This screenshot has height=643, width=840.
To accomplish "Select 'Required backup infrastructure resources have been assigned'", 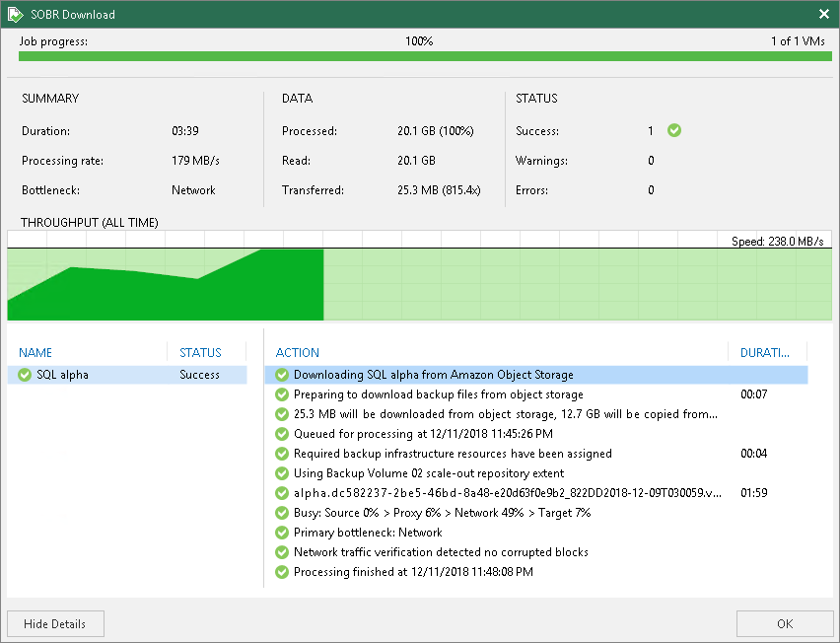I will (536, 454).
